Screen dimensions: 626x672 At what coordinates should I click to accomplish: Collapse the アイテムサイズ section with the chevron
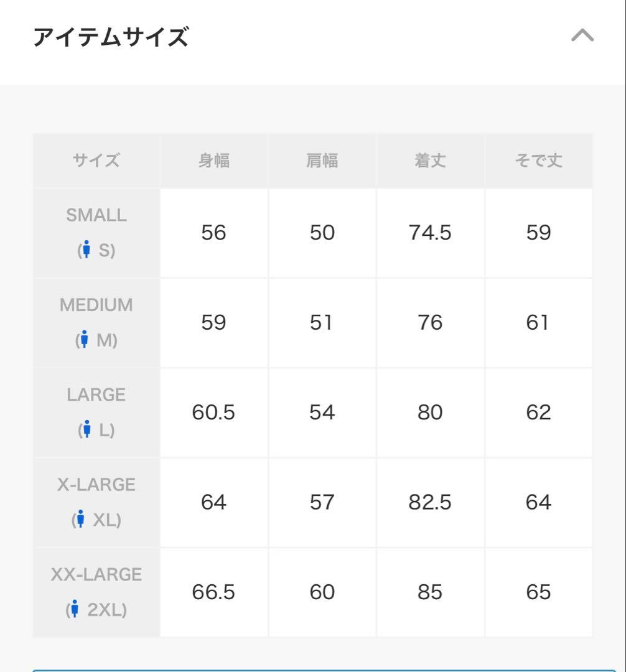coord(582,35)
